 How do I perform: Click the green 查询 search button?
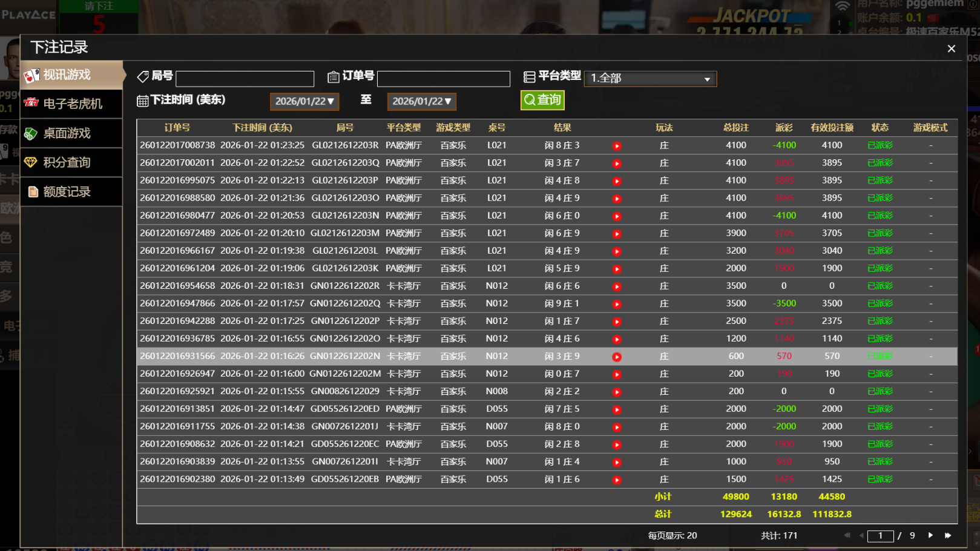542,100
